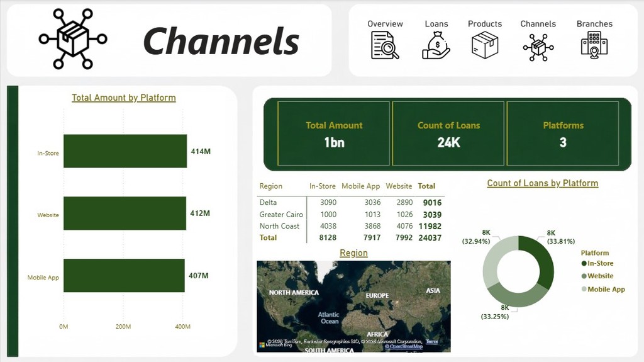
Task: Click the In-Store bar showing 414M
Action: [x=125, y=151]
